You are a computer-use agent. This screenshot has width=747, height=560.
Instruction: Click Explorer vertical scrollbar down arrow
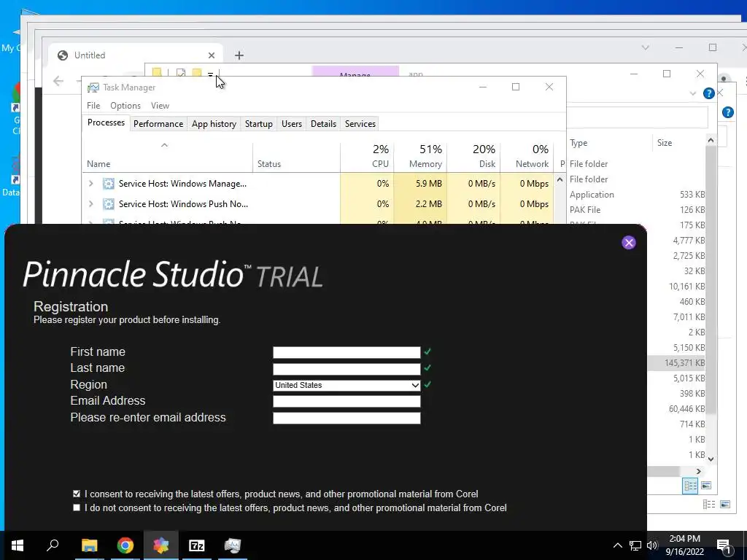pyautogui.click(x=711, y=459)
